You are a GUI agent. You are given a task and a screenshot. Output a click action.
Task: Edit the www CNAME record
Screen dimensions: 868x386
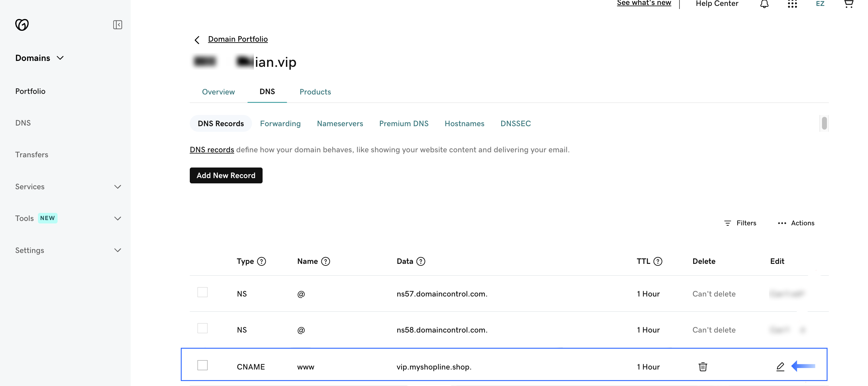point(780,366)
